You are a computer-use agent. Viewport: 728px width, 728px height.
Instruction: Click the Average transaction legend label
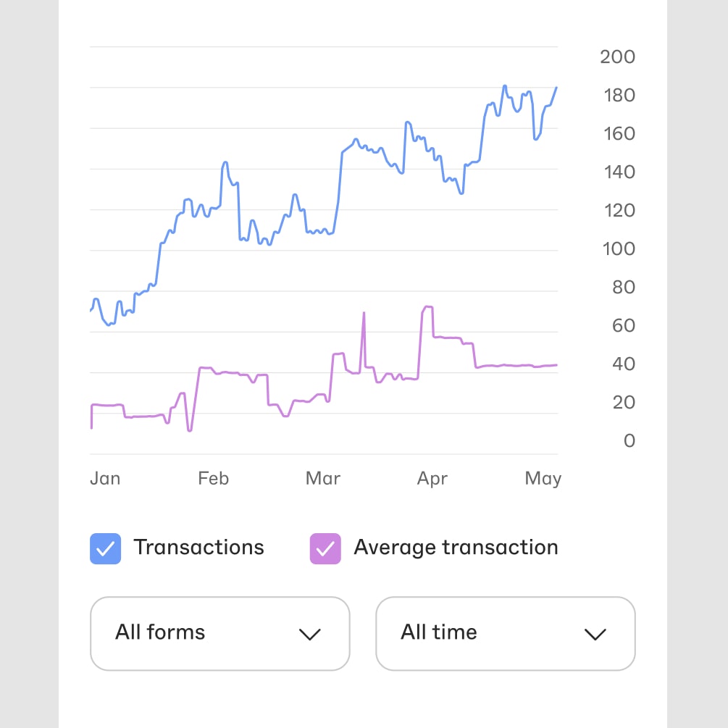click(456, 548)
